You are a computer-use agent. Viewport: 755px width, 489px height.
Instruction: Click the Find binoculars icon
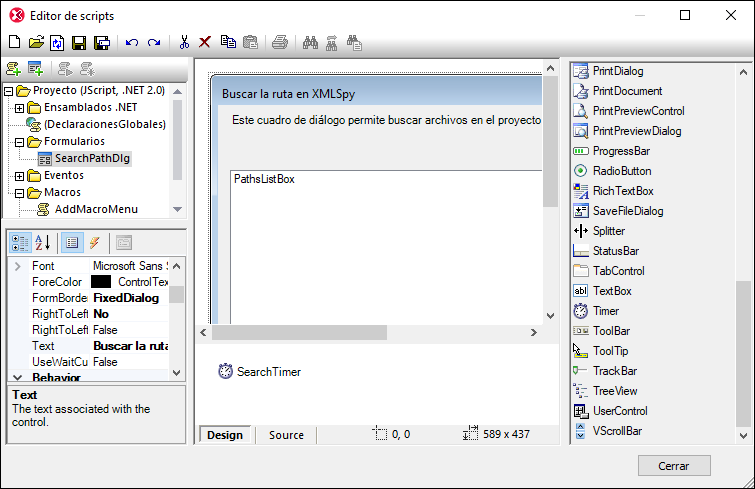coord(310,42)
